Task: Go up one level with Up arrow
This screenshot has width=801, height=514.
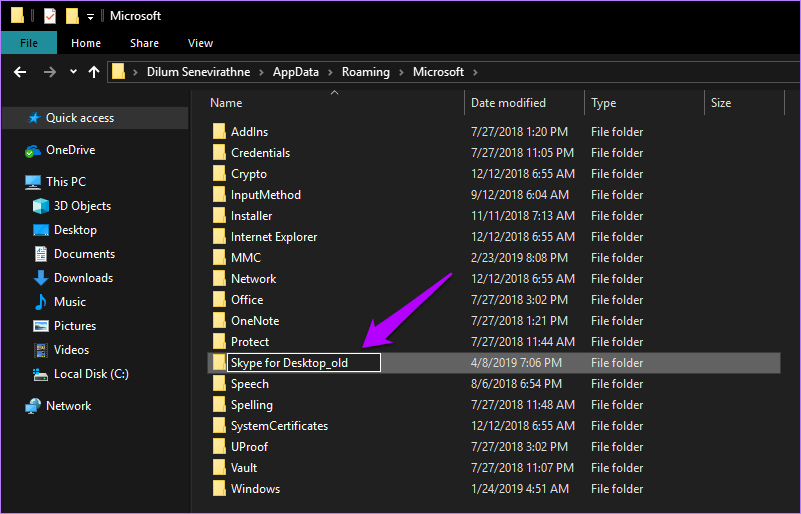Action: [x=93, y=72]
